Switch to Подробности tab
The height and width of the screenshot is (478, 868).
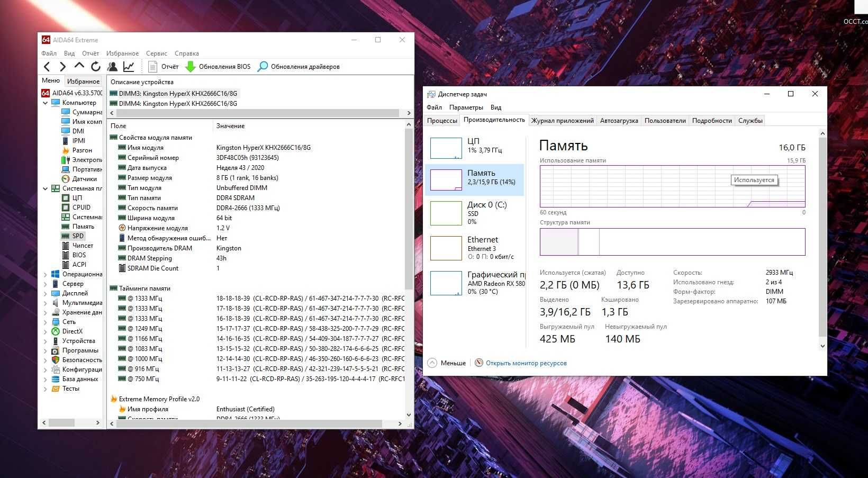[x=712, y=121]
